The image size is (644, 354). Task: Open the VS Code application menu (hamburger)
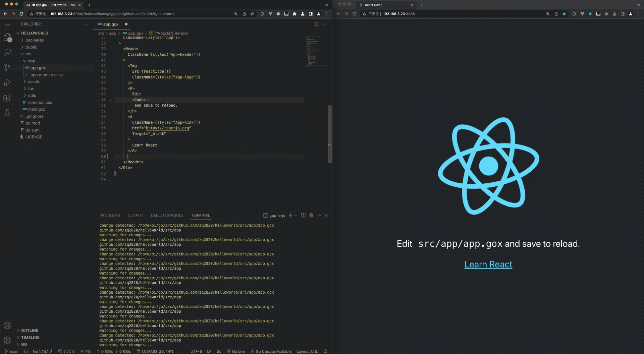coord(7,24)
